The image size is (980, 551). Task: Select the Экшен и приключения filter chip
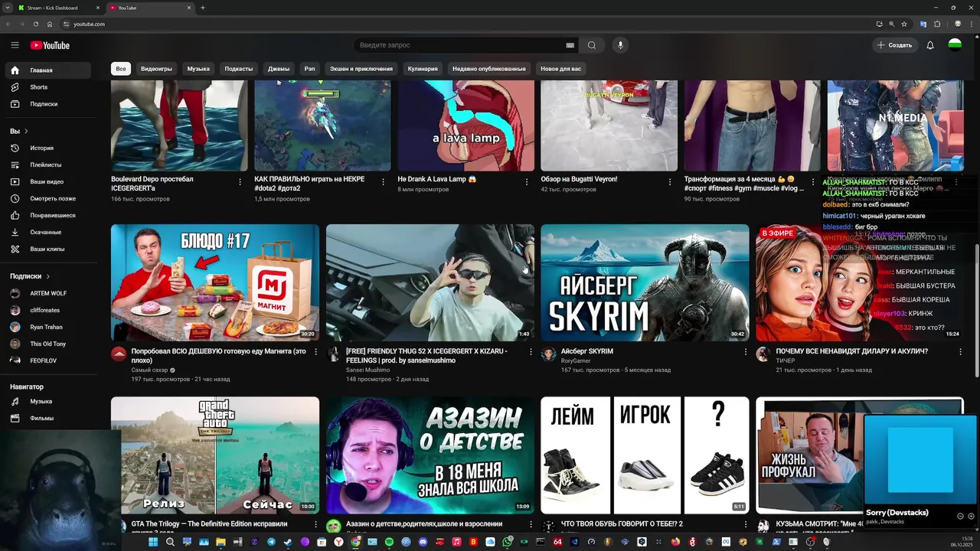coord(361,69)
